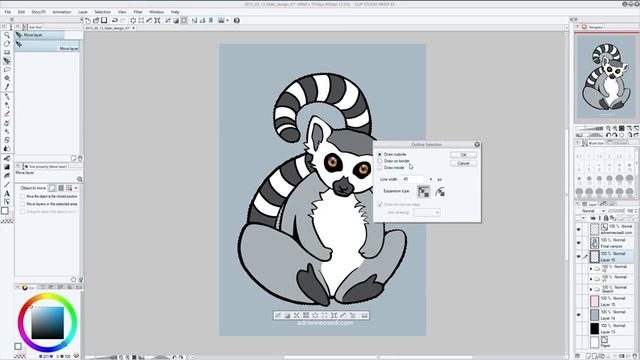The width and height of the screenshot is (640, 360).
Task: Open the Edit menu
Action: coord(21,12)
